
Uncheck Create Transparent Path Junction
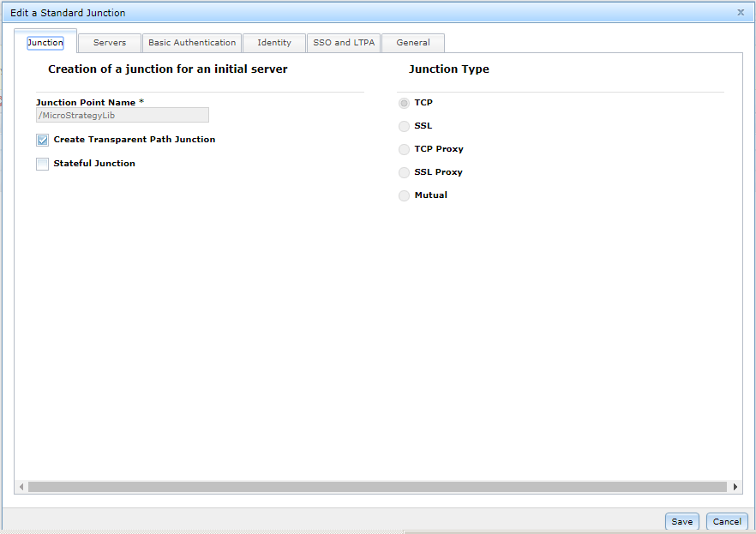(x=43, y=141)
